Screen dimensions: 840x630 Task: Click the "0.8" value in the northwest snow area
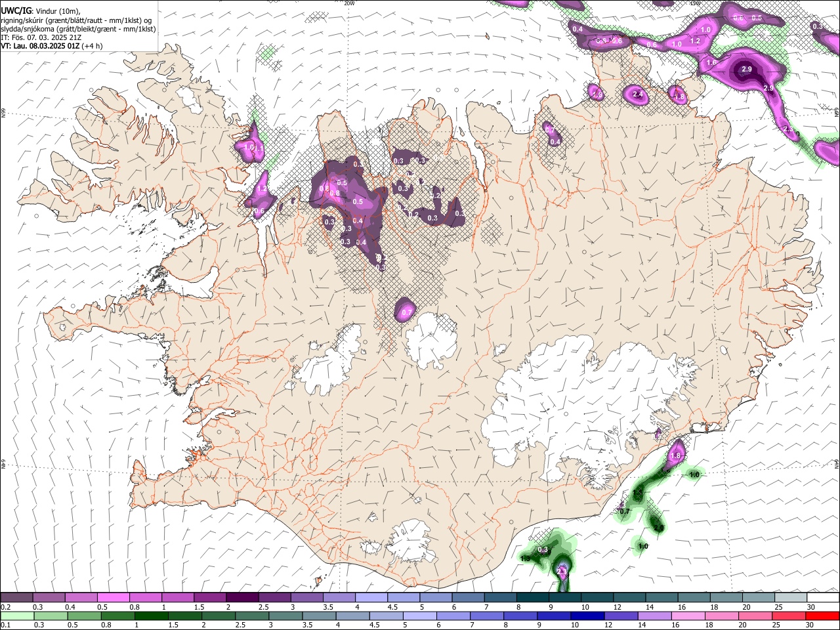(335, 193)
